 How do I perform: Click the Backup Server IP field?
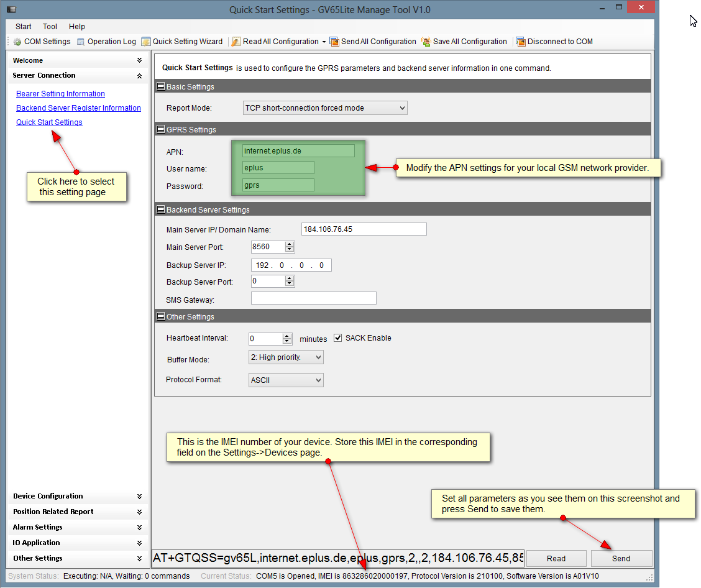click(291, 265)
